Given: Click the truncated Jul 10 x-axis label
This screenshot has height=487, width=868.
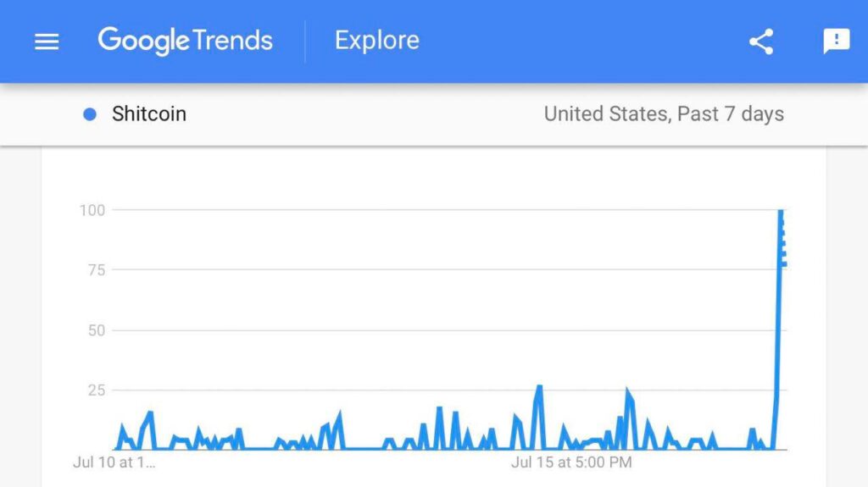Looking at the screenshot, I should tap(114, 462).
